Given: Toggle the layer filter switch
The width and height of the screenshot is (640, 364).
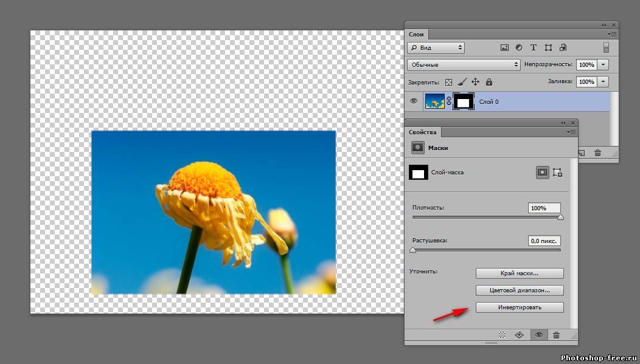Looking at the screenshot, I should pyautogui.click(x=606, y=47).
